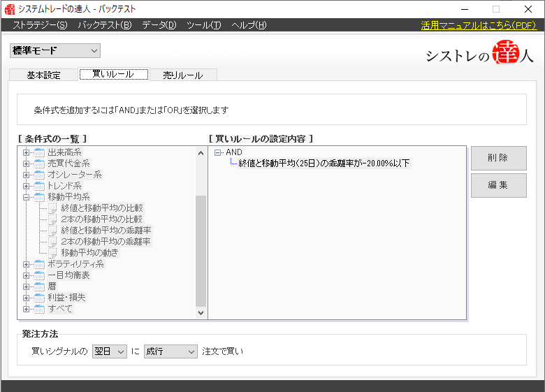Open the データ(D) menu
The image size is (545, 392).
[159, 25]
